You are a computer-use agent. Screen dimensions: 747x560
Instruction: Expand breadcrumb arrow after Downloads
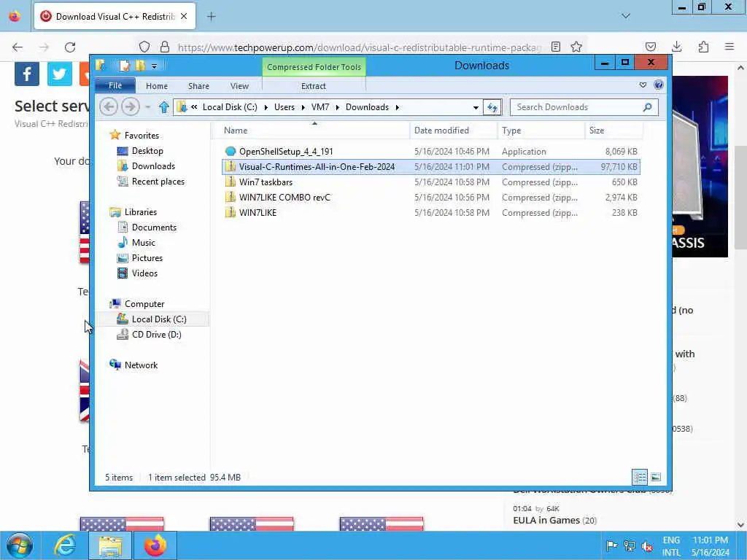tap(398, 107)
